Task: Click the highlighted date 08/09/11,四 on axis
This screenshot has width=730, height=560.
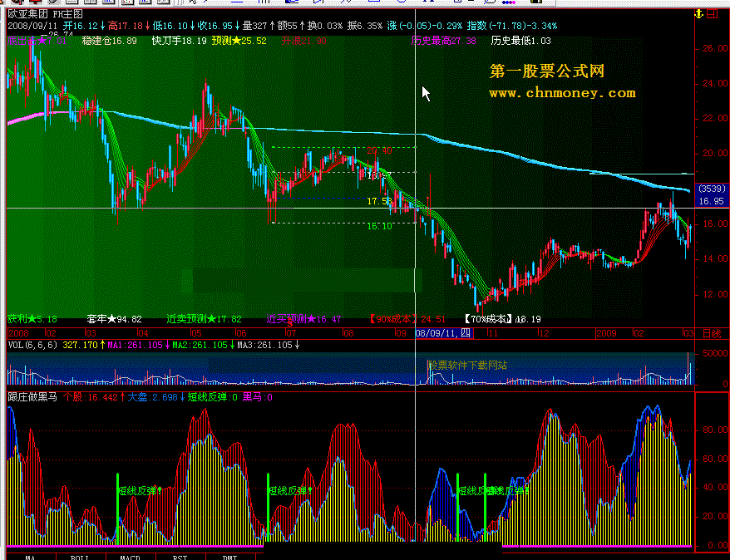Action: point(444,333)
